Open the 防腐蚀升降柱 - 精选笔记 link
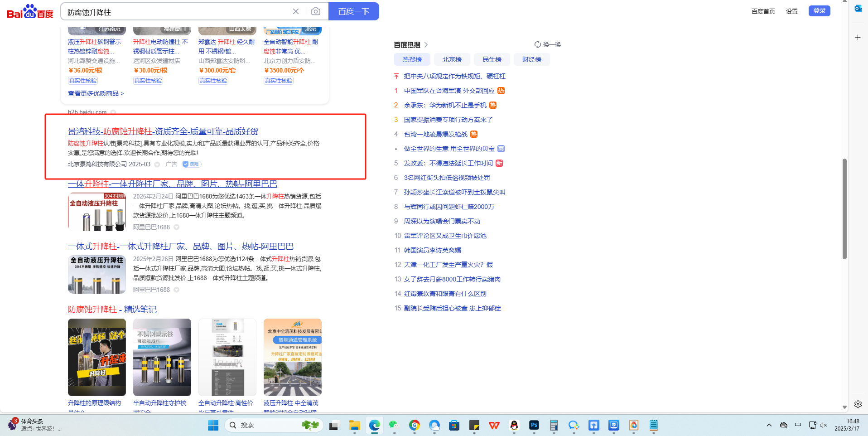 coord(112,309)
